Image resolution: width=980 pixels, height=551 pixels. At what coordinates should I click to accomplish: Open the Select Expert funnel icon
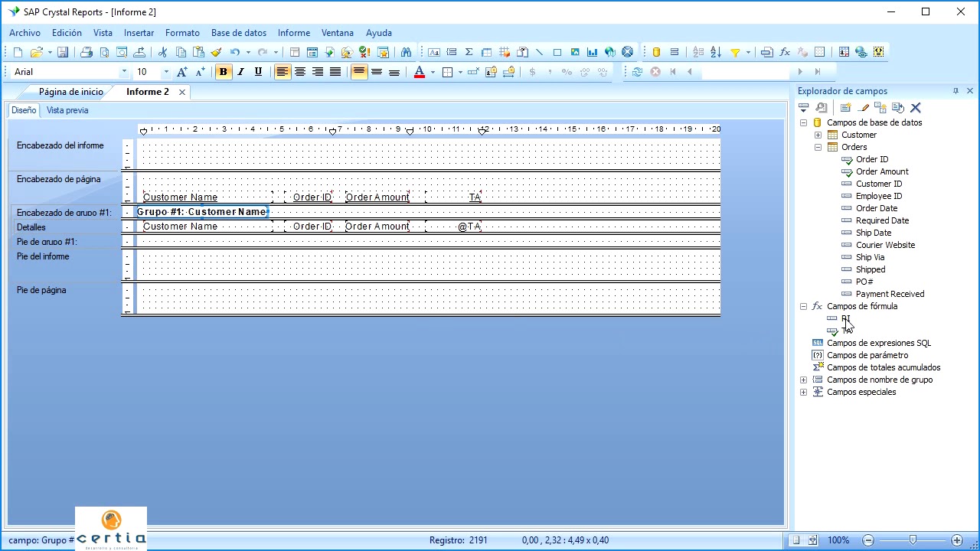[x=735, y=52]
